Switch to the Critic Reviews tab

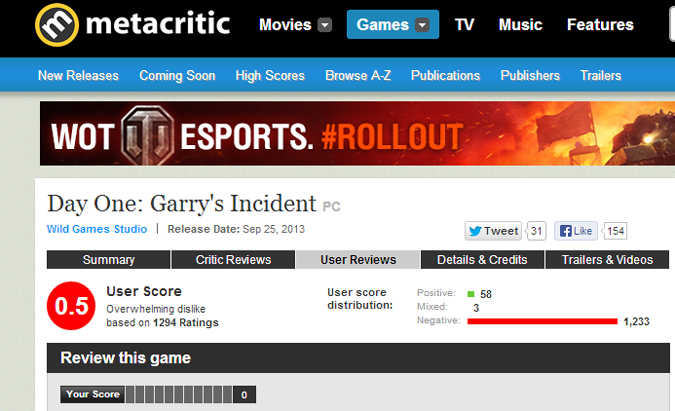pos(233,260)
